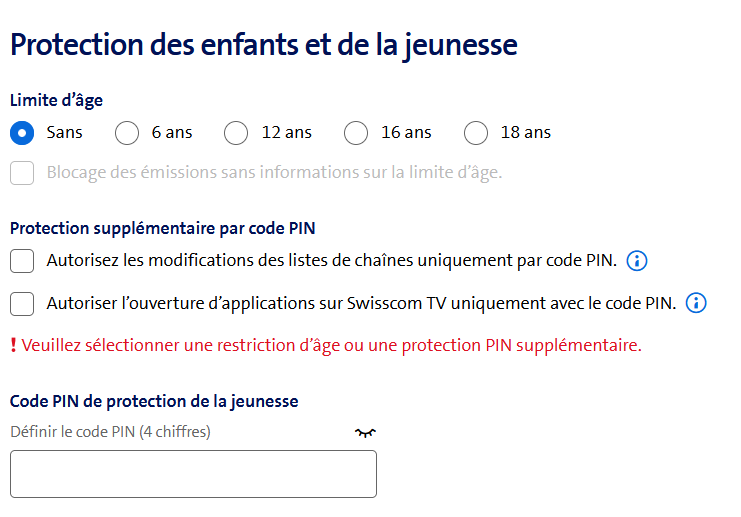This screenshot has height=517, width=741.
Task: Click the "Définir le code PIN (4 chiffres)" label
Action: 110,432
